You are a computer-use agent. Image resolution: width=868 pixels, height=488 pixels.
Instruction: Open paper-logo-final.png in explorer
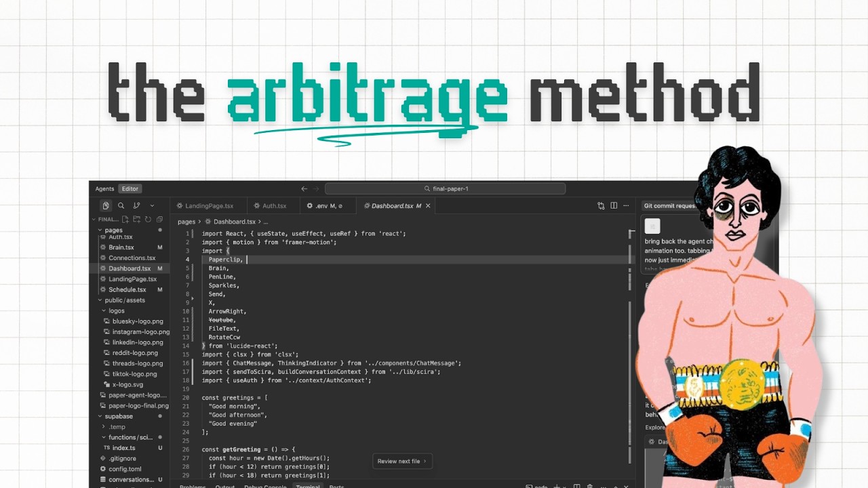pos(129,405)
